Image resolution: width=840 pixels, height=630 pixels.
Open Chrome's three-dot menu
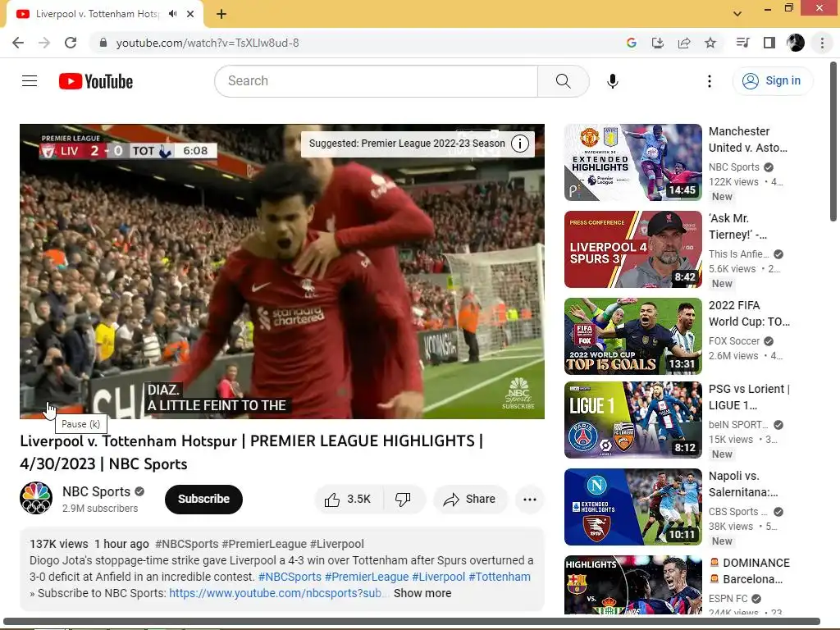(822, 43)
